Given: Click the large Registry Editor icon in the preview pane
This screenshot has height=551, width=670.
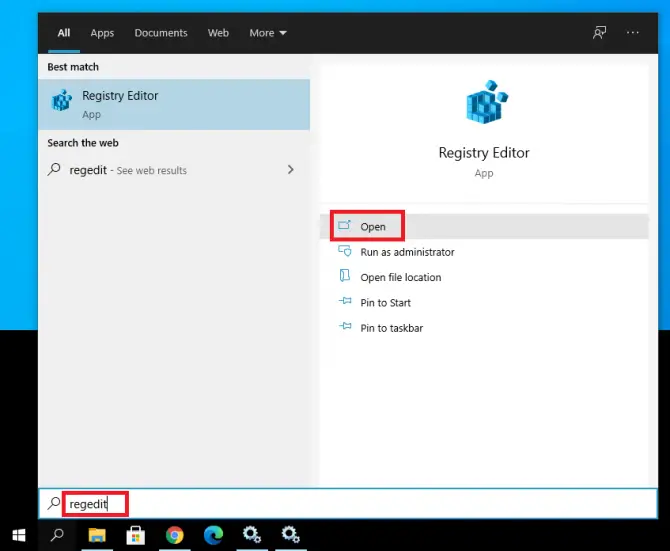Looking at the screenshot, I should click(486, 102).
